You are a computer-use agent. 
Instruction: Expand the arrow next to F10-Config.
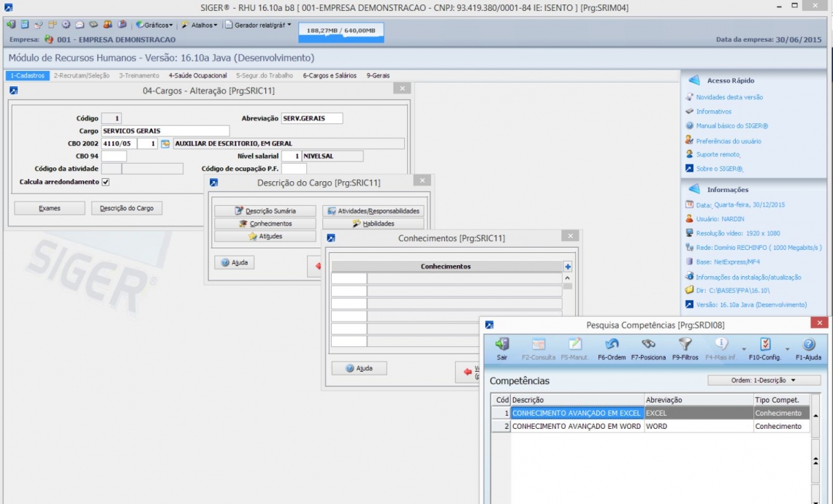[787, 349]
